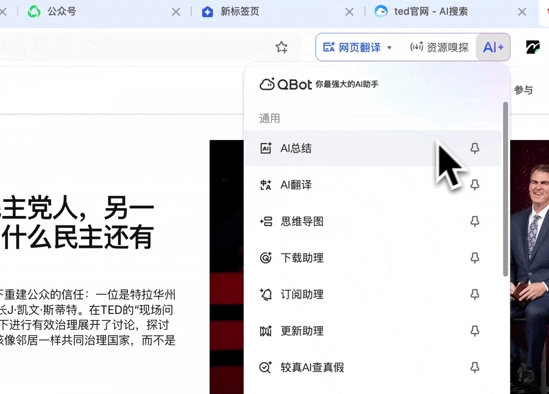
Task: Click the 公众号 tab favicon
Action: [x=34, y=12]
